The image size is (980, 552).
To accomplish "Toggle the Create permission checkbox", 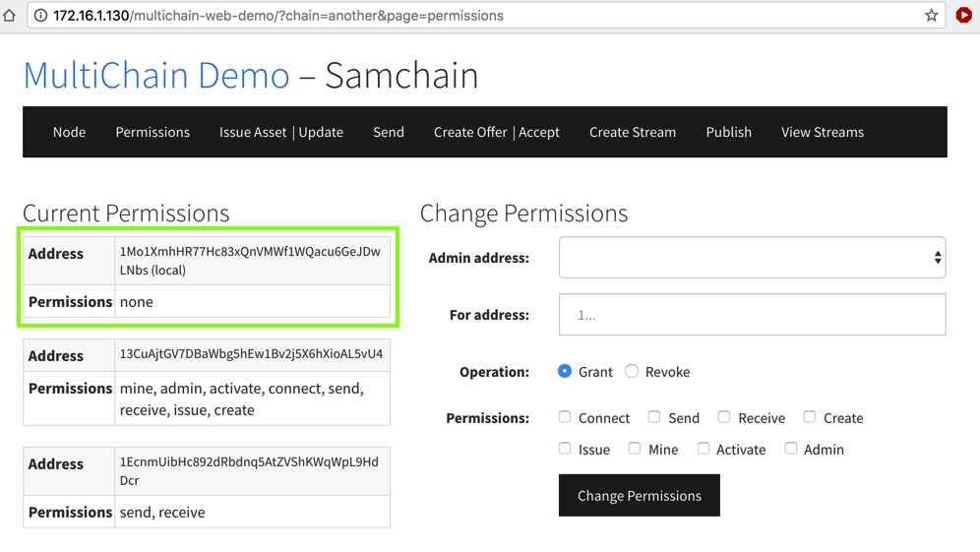I will (810, 417).
